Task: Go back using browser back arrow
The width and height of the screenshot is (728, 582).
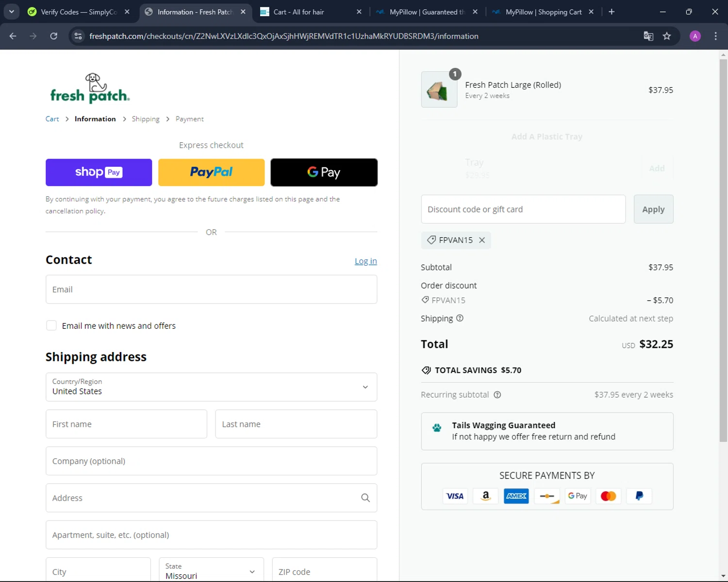Action: pos(13,36)
